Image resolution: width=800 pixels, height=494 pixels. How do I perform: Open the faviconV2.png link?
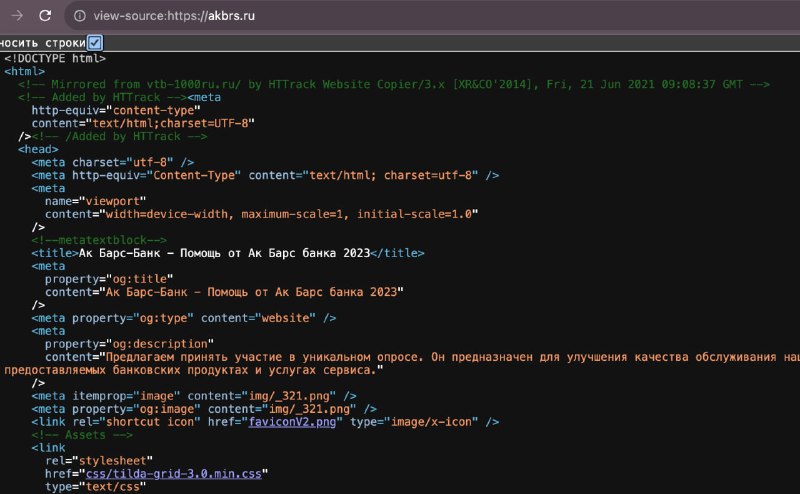[292, 422]
